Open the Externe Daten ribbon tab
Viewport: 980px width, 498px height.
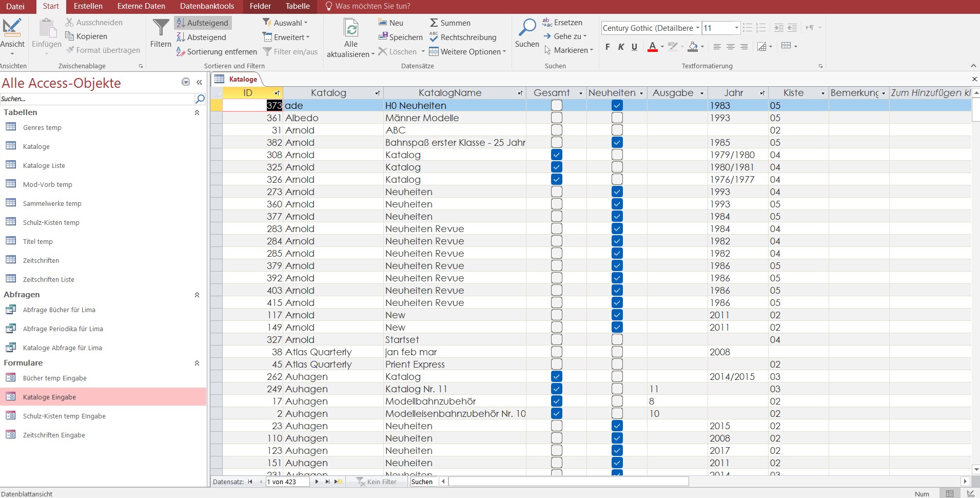click(141, 6)
